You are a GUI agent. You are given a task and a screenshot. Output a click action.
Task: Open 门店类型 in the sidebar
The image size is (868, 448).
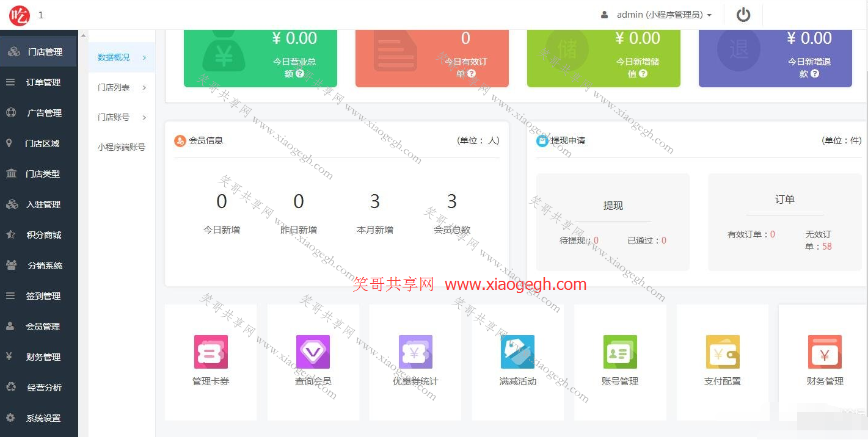tap(38, 174)
